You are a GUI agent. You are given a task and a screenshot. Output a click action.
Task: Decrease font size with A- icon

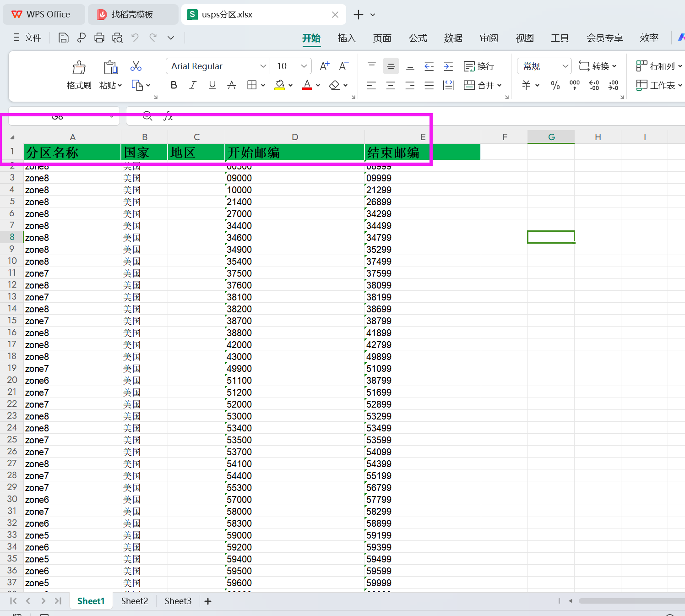click(344, 66)
